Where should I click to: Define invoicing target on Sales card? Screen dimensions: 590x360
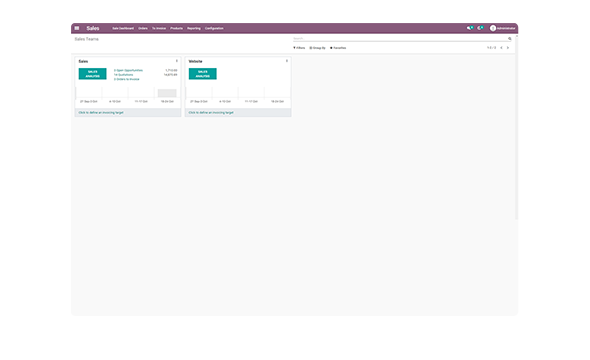(x=101, y=112)
